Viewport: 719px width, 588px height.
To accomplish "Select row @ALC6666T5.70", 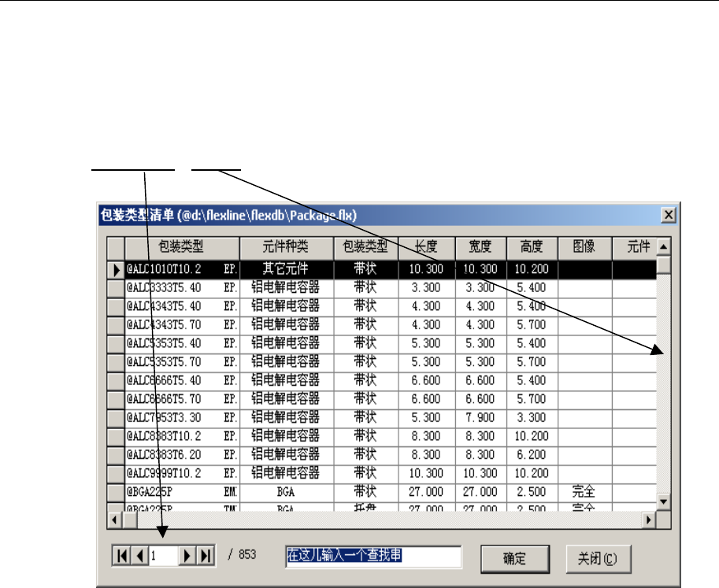I will pos(381,400).
